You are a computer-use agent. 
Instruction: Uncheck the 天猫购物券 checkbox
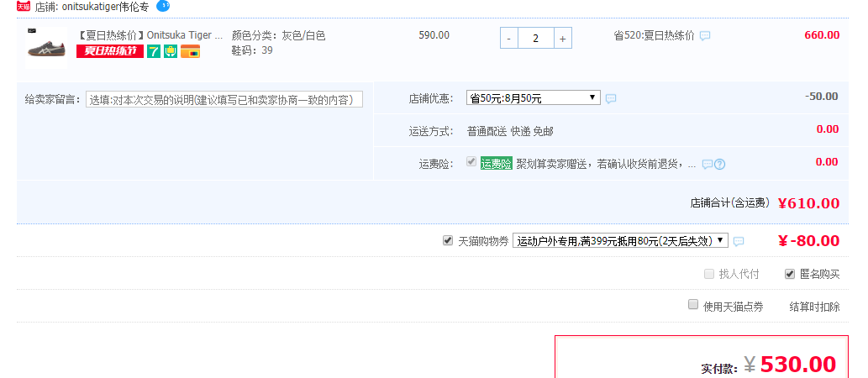tap(448, 241)
